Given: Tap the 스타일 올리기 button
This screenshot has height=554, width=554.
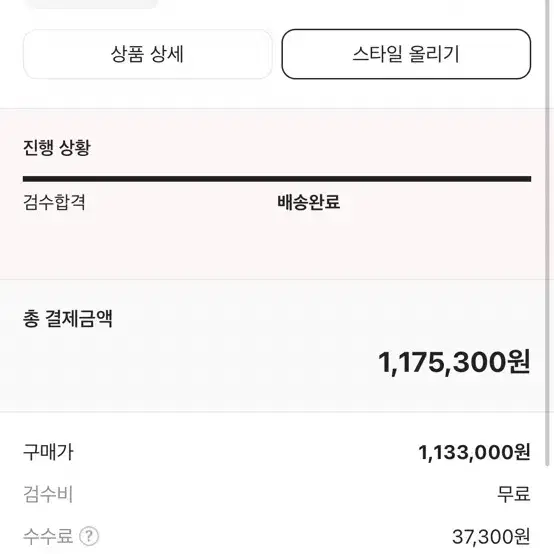Looking at the screenshot, I should pyautogui.click(x=406, y=54).
